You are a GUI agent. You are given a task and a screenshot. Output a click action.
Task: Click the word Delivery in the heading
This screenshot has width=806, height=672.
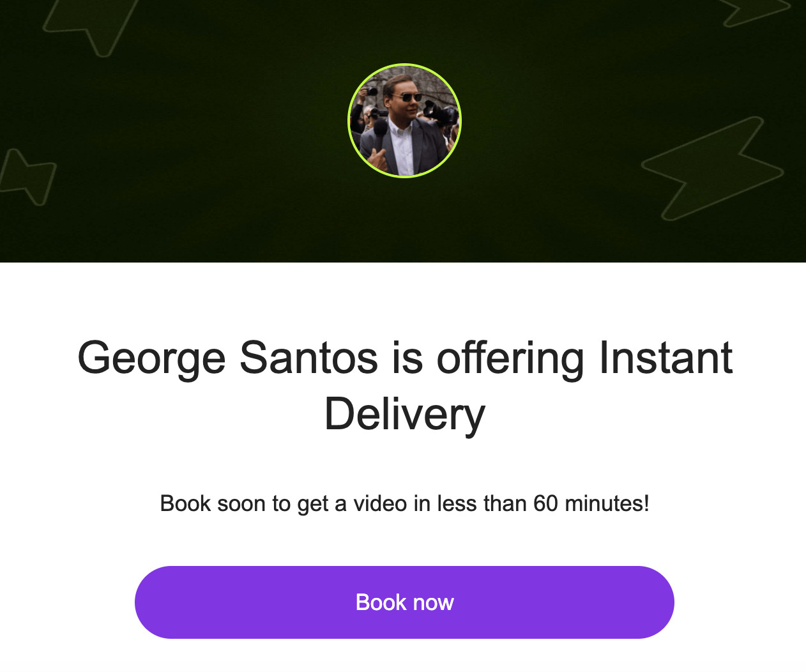(x=405, y=414)
